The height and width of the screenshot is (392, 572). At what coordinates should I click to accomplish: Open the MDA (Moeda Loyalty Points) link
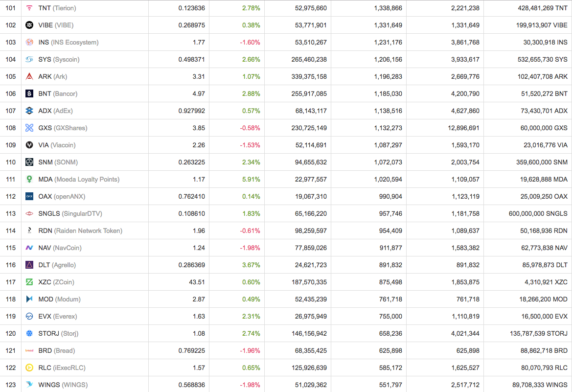79,179
